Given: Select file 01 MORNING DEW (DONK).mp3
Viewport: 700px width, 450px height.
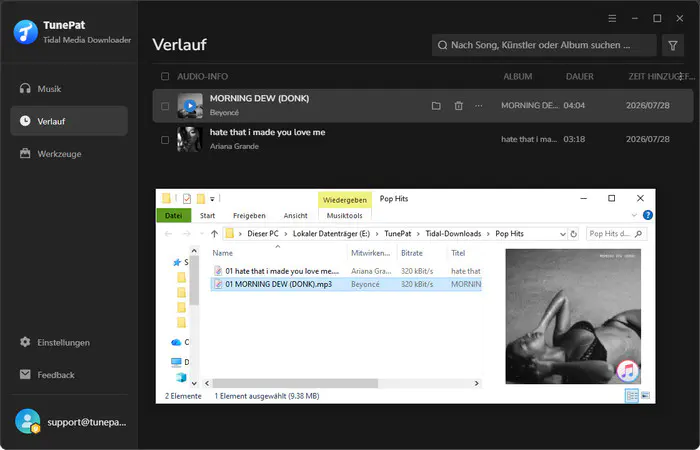Looking at the screenshot, I should click(x=346, y=284).
